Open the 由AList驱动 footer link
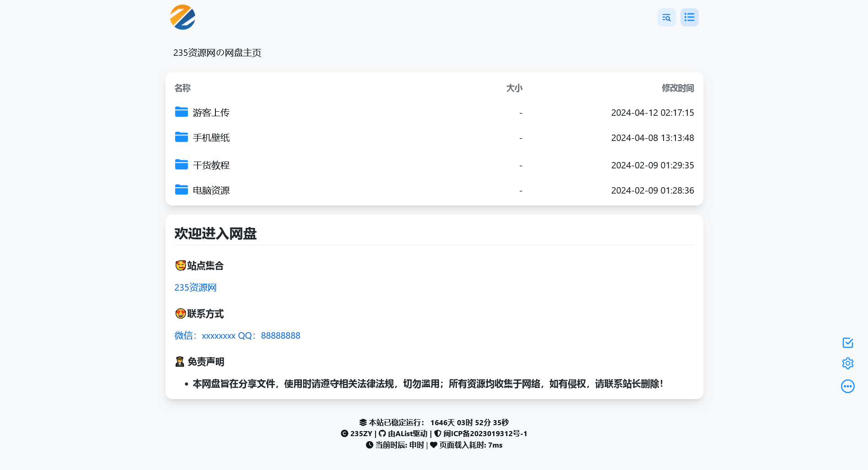Image resolution: width=868 pixels, height=470 pixels. coord(407,433)
